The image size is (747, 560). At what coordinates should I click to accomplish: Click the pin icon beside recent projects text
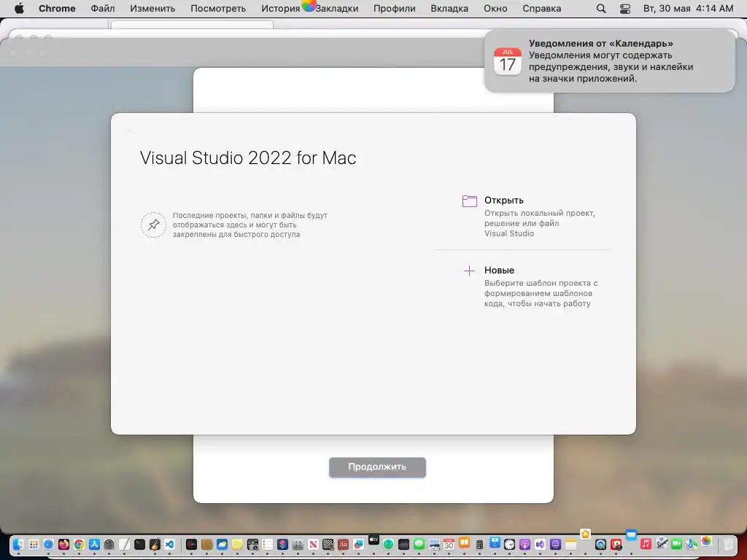tap(153, 225)
